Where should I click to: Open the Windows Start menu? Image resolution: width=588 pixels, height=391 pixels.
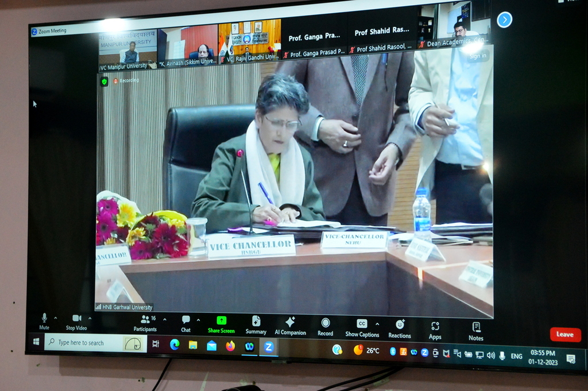36,342
